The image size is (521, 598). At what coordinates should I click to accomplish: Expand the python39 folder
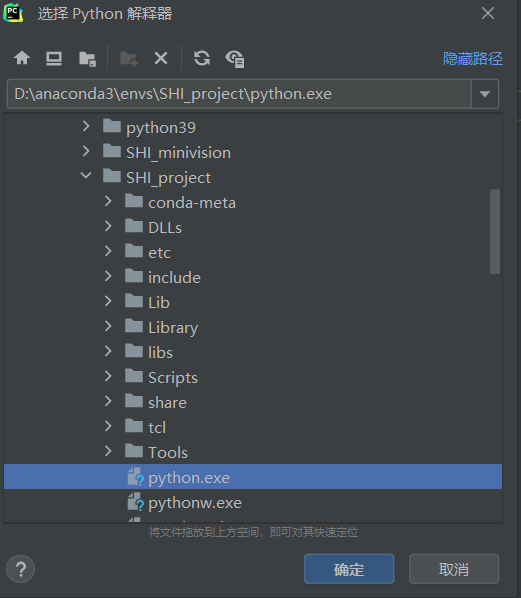pyautogui.click(x=86, y=126)
